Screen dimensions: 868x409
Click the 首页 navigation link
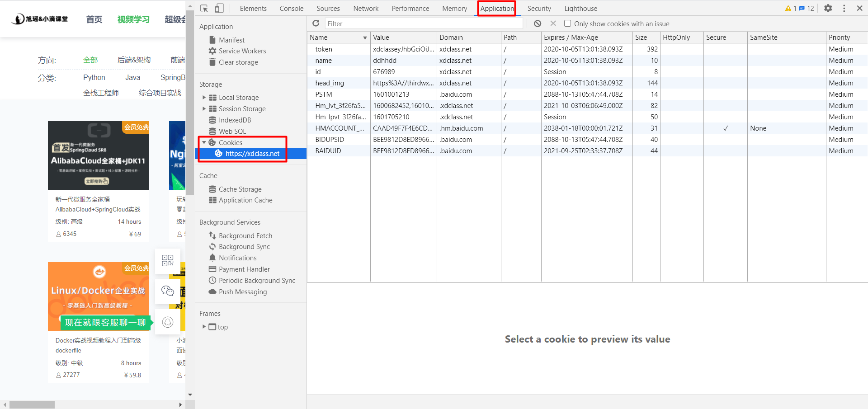pyautogui.click(x=94, y=19)
